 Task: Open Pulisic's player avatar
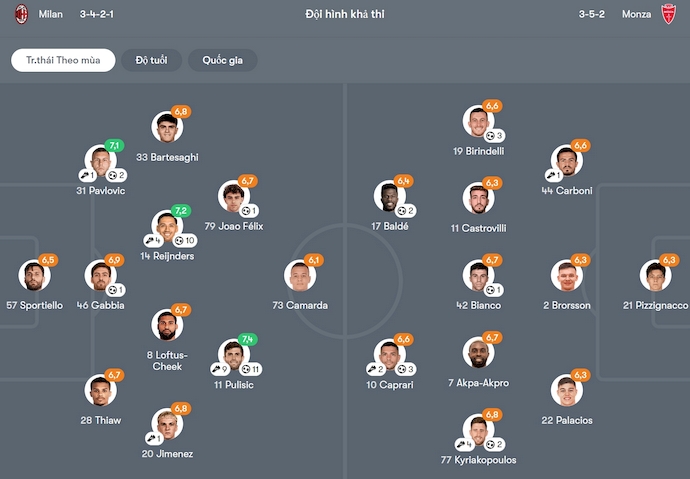pyautogui.click(x=233, y=354)
